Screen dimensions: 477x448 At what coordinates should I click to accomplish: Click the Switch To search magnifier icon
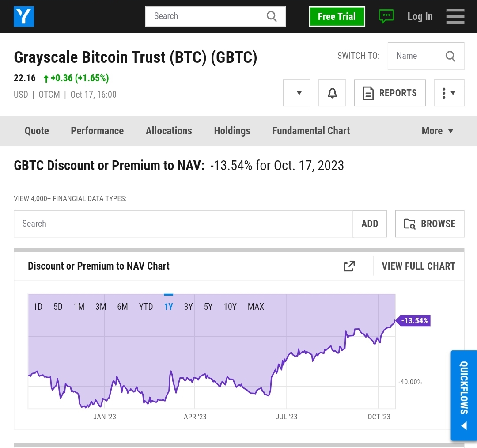[x=450, y=56]
